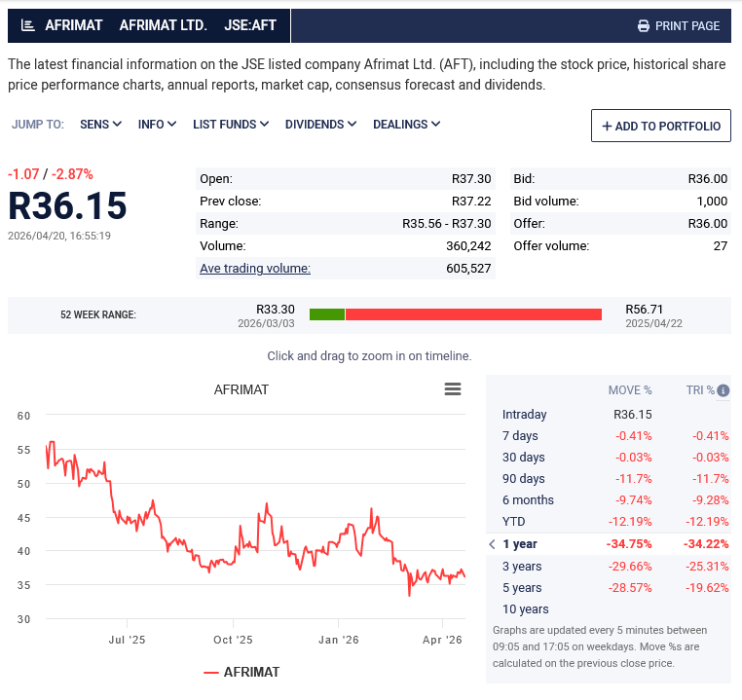742x700 pixels.
Task: Open the Ave trading volume link
Action: (255, 268)
